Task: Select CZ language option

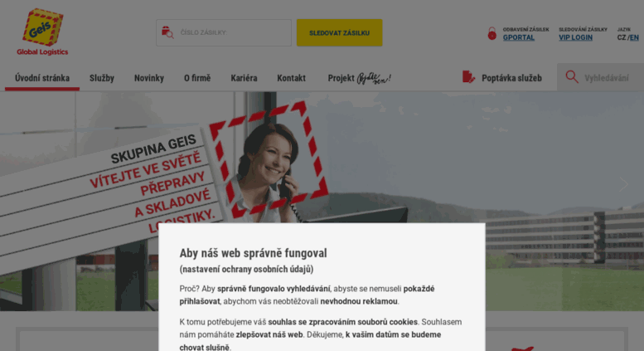Action: coord(621,37)
